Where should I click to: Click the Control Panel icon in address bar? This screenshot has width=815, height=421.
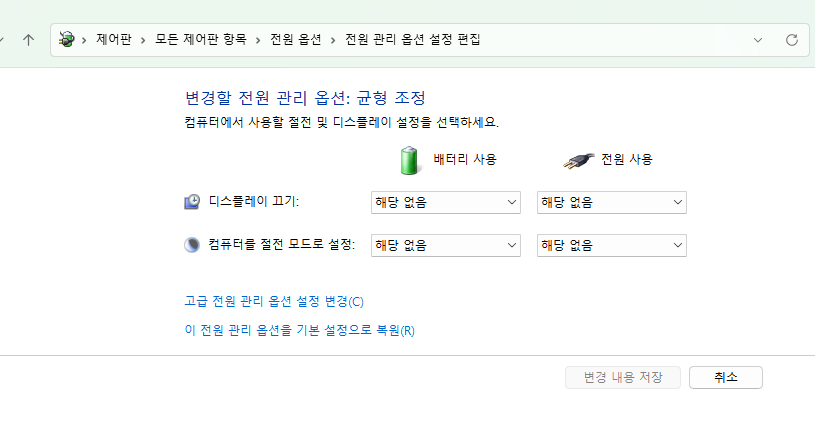pos(67,40)
